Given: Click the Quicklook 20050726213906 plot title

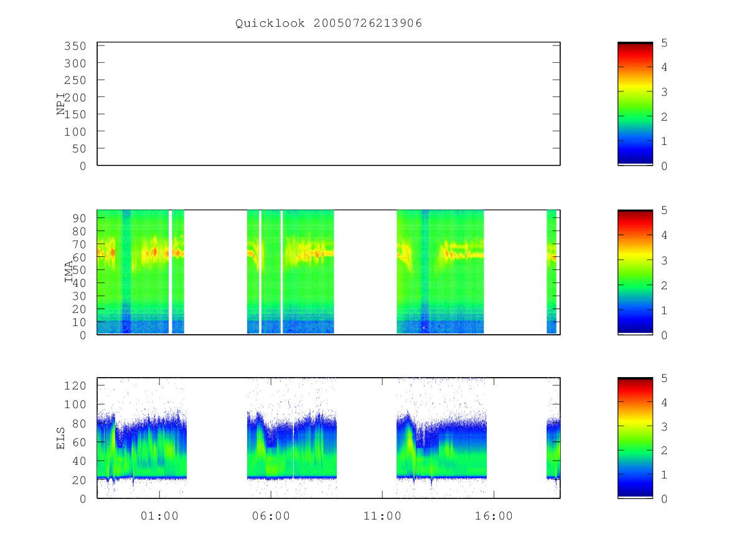Looking at the screenshot, I should click(329, 23).
